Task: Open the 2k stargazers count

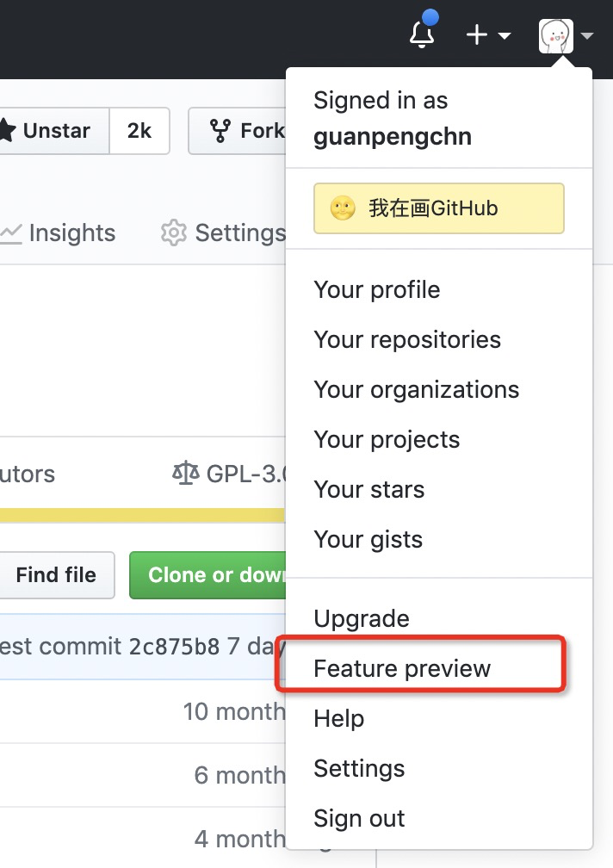Action: [139, 131]
